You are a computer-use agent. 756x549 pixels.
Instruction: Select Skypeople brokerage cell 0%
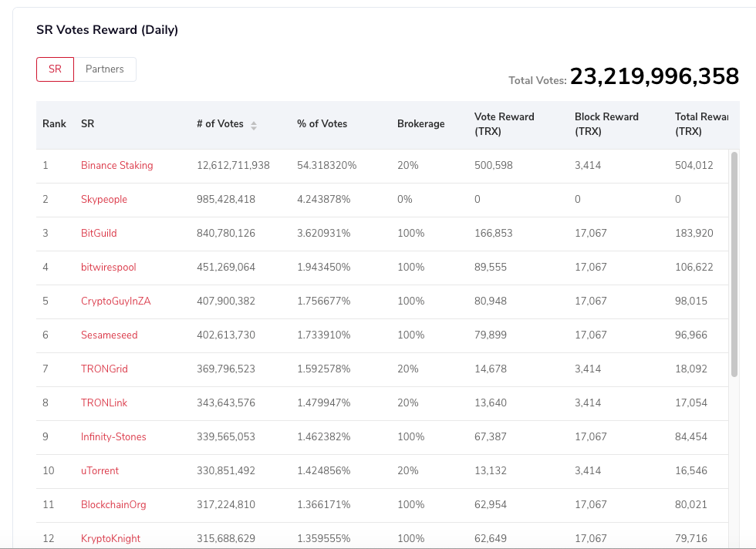pyautogui.click(x=404, y=199)
